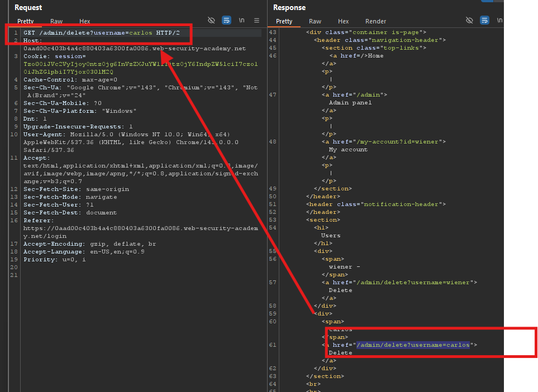
Task: Click the Response panel title
Action: [x=289, y=8]
